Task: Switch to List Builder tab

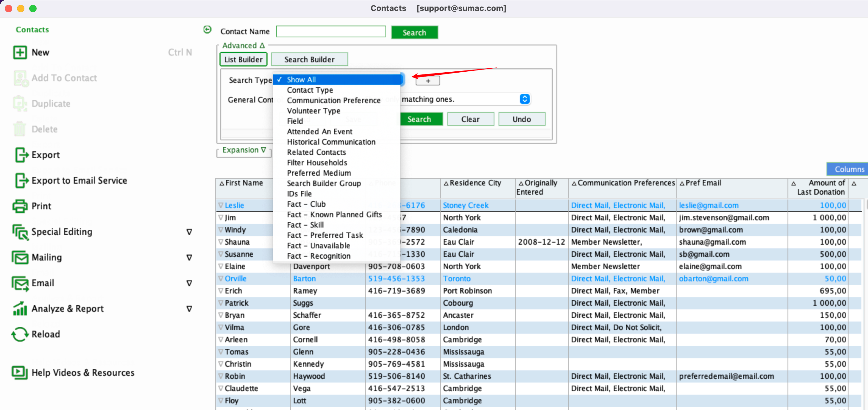Action: 243,59
